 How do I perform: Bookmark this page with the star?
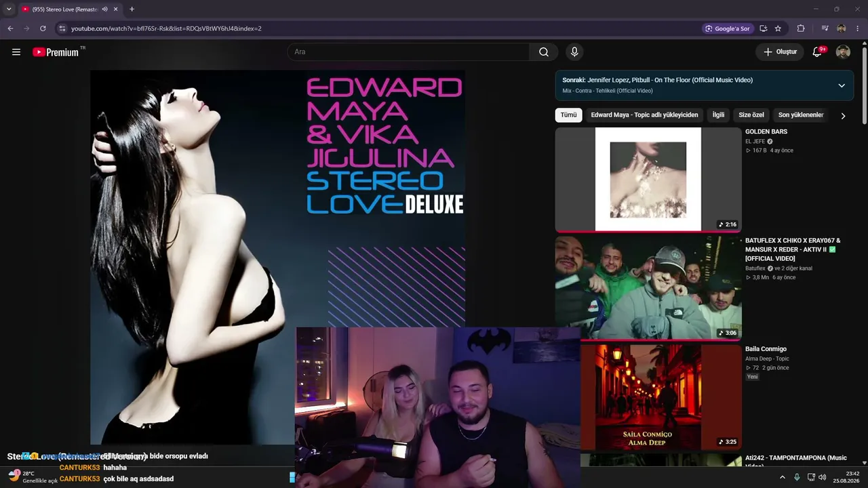coord(778,28)
